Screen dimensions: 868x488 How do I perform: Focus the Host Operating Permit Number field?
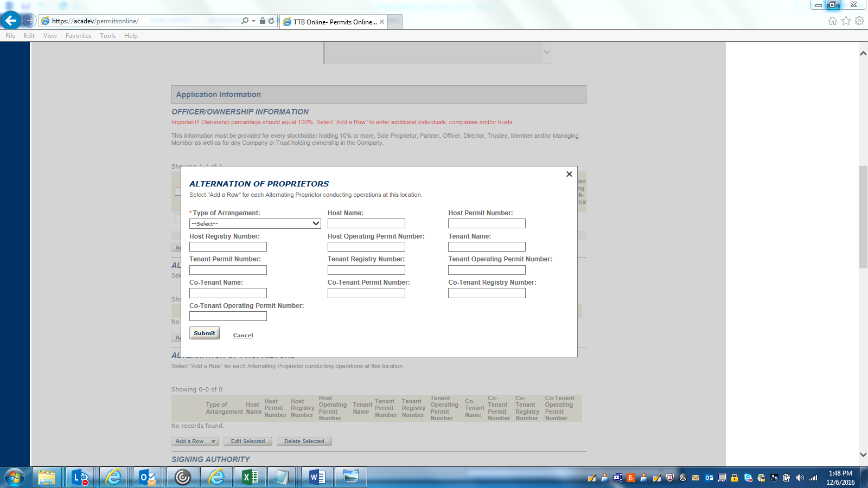coord(366,247)
